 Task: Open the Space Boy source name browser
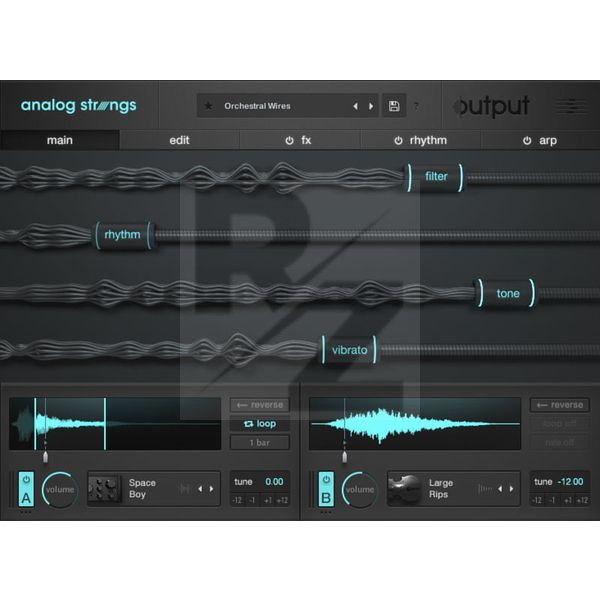pos(142,489)
